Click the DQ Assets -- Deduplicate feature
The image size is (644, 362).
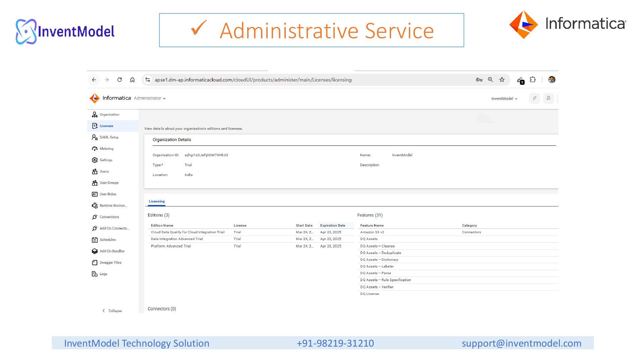click(381, 253)
